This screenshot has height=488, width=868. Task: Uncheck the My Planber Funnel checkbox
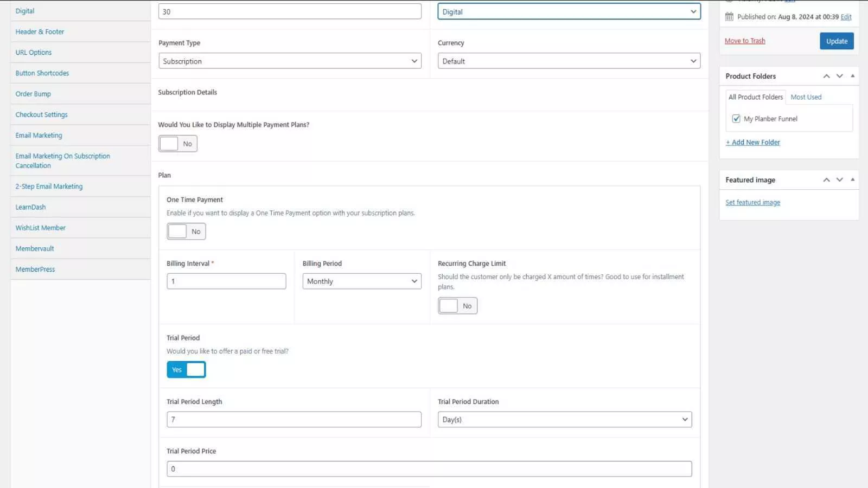(x=736, y=119)
